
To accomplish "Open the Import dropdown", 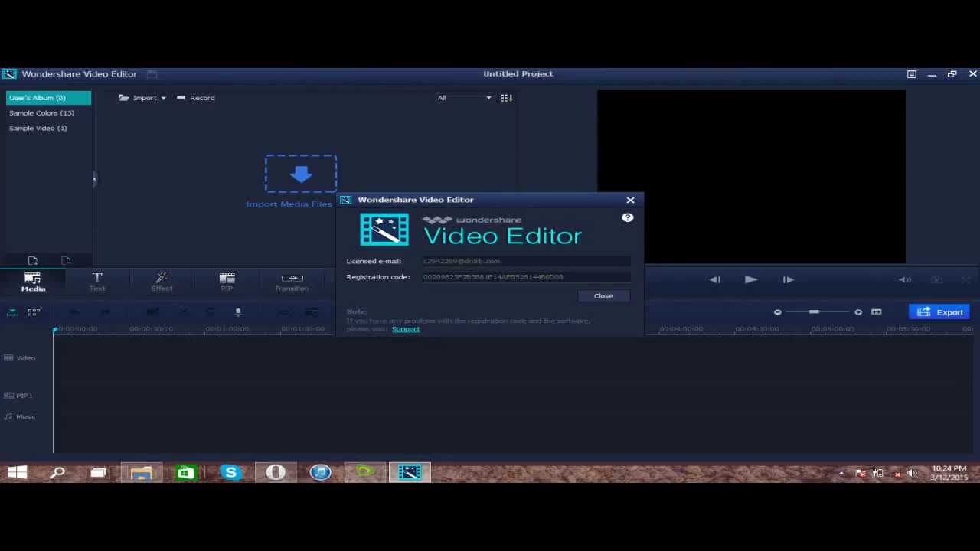I will click(x=143, y=98).
